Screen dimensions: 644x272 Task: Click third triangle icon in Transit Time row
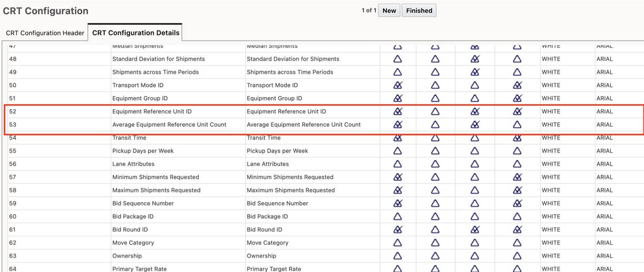point(475,138)
